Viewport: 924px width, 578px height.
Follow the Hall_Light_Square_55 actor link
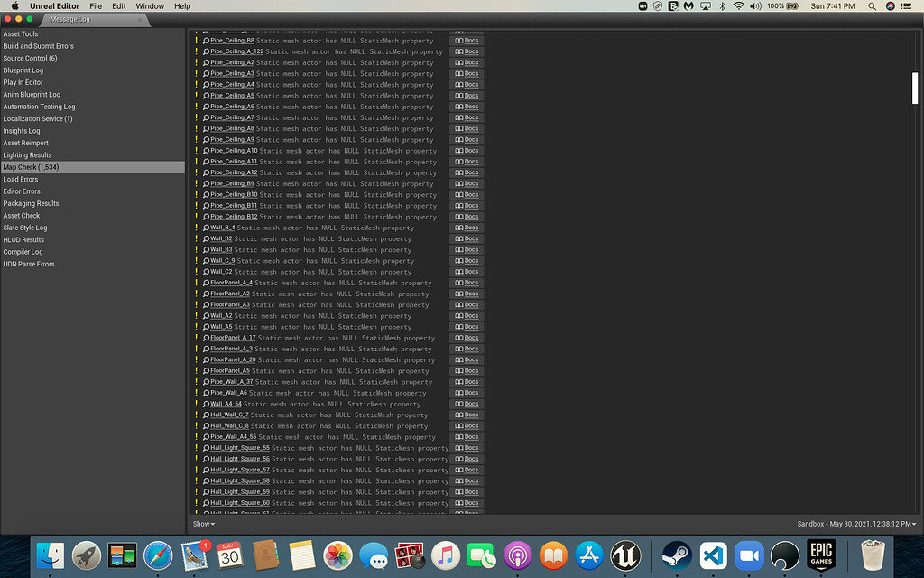tap(239, 448)
